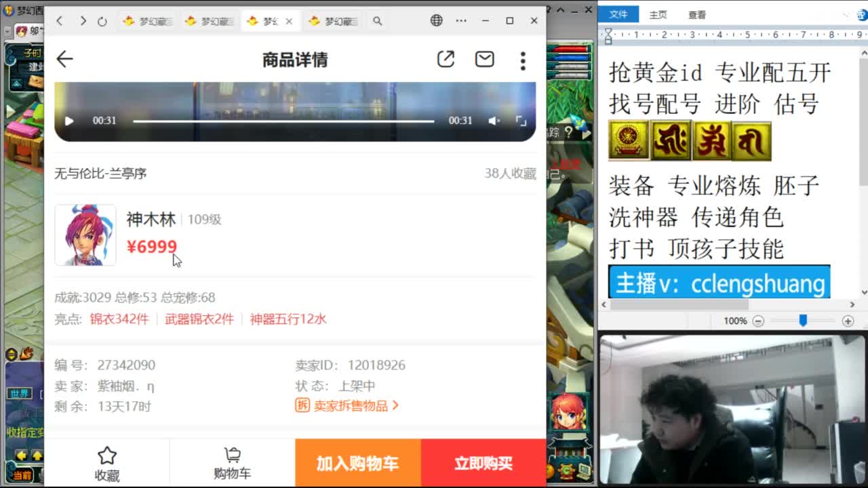Image resolution: width=868 pixels, height=488 pixels.
Task: Switch to the fourth 梦幻藏宝 tab
Action: tap(333, 21)
